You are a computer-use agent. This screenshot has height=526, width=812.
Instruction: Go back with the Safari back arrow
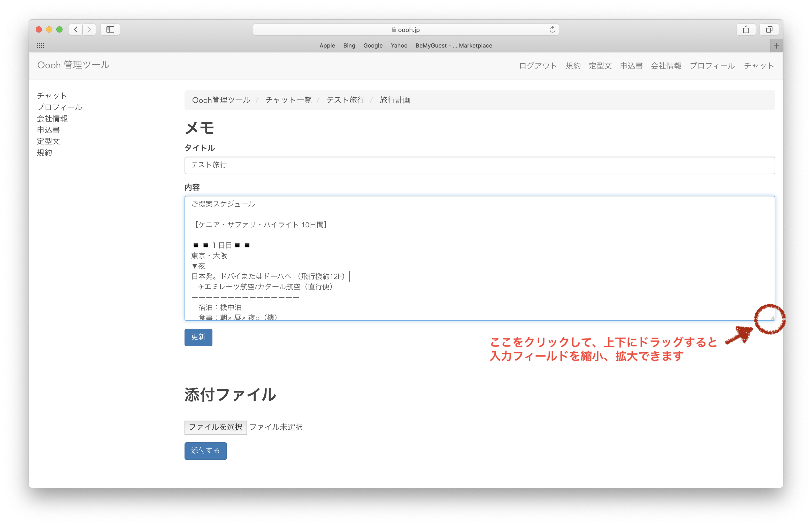coord(76,30)
